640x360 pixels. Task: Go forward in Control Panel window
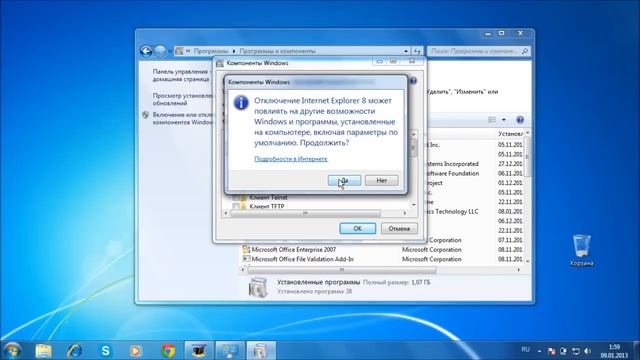[160, 51]
